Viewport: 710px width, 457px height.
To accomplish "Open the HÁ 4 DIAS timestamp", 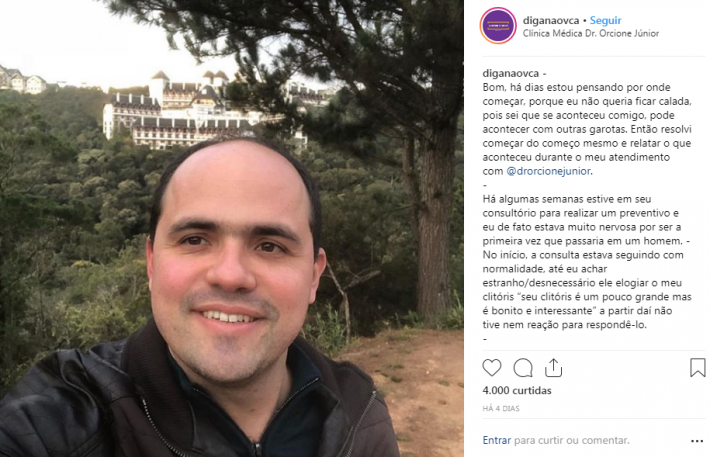I will tap(501, 409).
